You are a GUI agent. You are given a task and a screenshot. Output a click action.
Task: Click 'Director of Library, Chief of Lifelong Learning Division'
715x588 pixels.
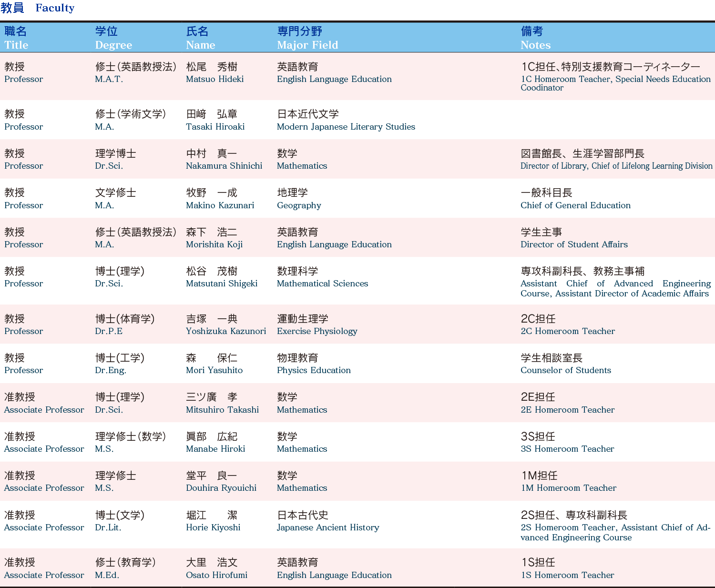[616, 166]
